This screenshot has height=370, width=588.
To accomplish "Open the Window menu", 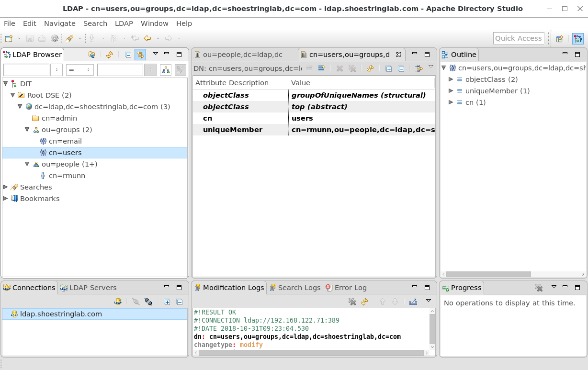I will 155,23.
